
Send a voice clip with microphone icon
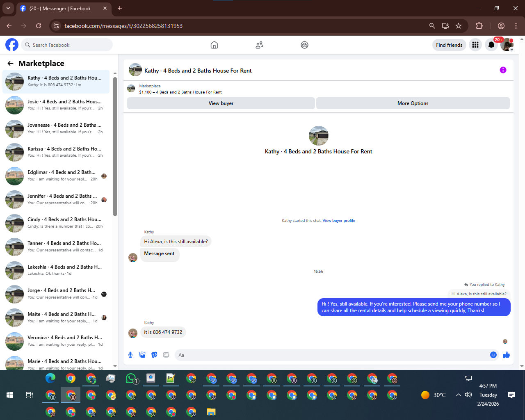(130, 355)
